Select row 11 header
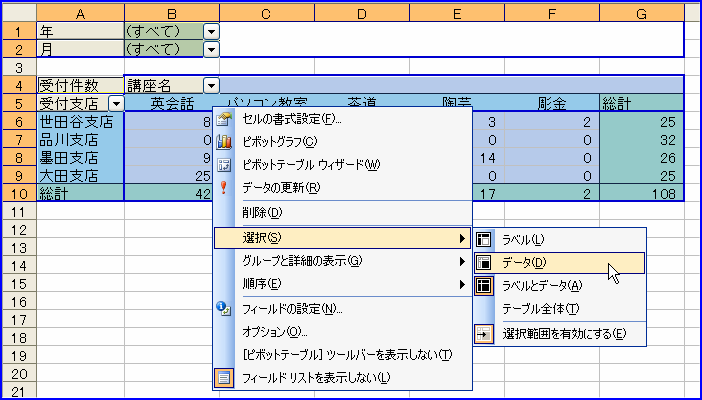Image resolution: width=702 pixels, height=400 pixels. [x=19, y=211]
